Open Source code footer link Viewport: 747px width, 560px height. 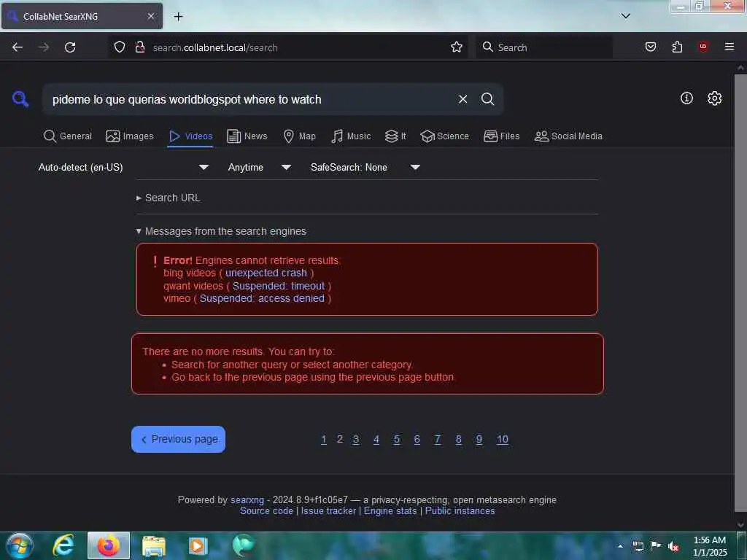[266, 511]
